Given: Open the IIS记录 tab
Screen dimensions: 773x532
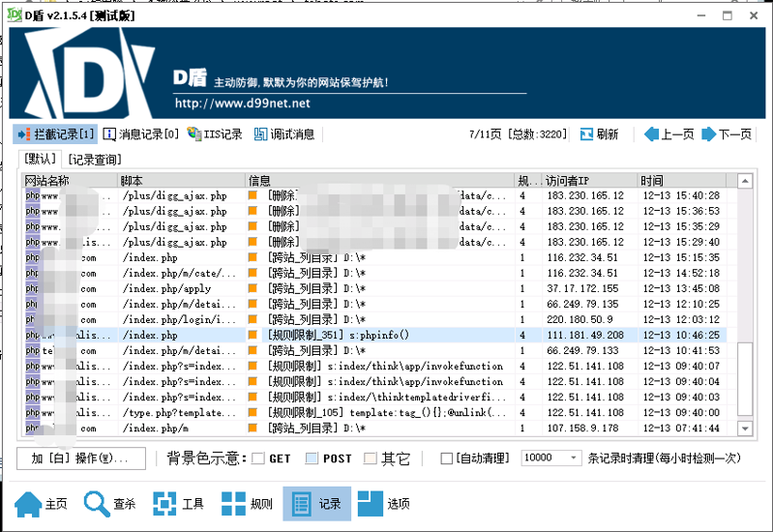Looking at the screenshot, I should click(x=215, y=134).
